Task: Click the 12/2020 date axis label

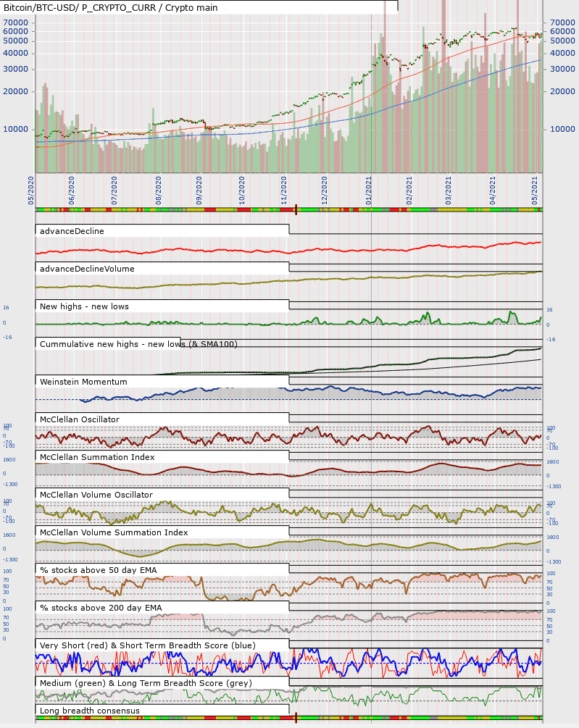Action: tap(324, 191)
